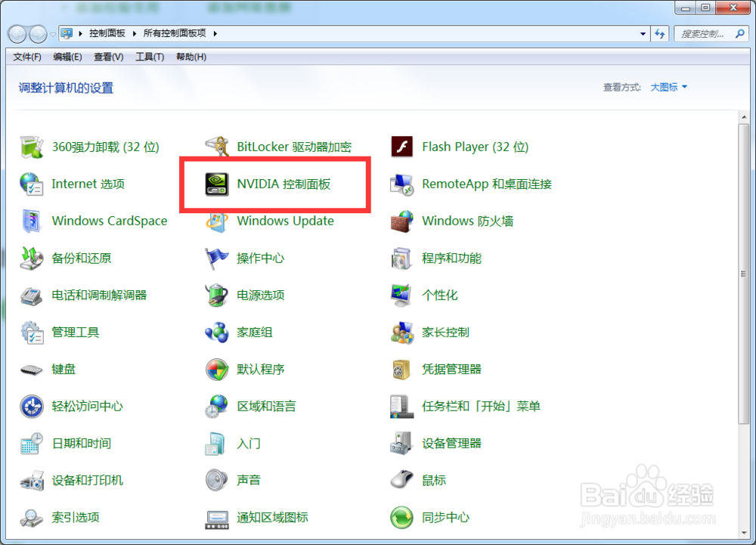Open the NVIDIA 控制面板 icon
Viewport: 756px width, 545px height.
point(217,184)
